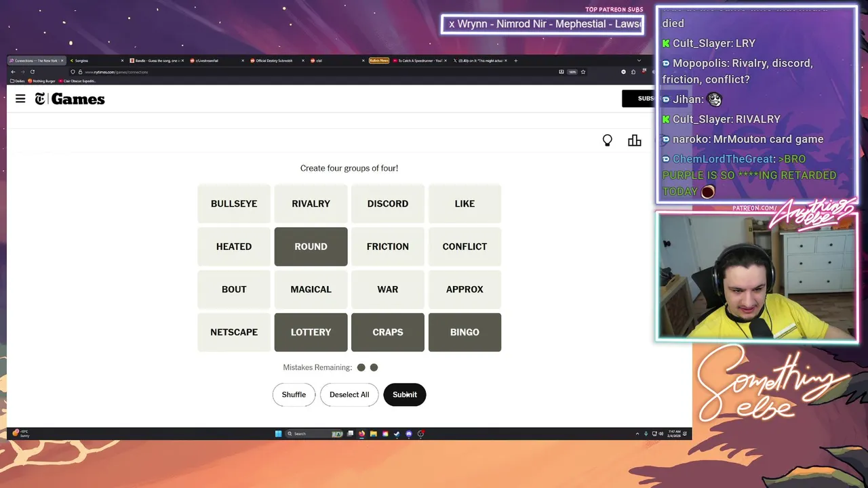Open Task View on taskbar
The image size is (868, 488).
pos(350,434)
